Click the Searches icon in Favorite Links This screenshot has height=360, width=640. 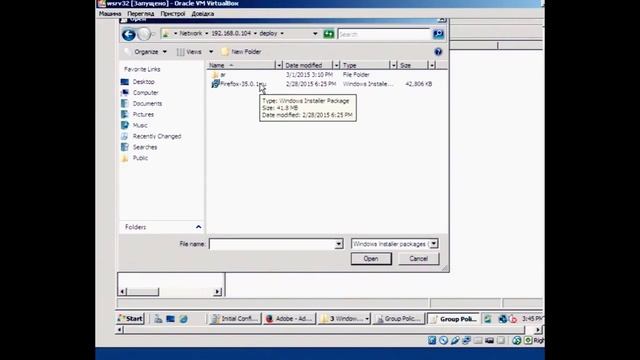coord(125,147)
